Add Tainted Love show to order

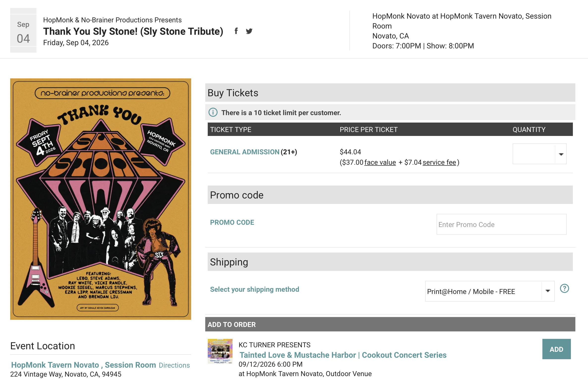(x=557, y=349)
